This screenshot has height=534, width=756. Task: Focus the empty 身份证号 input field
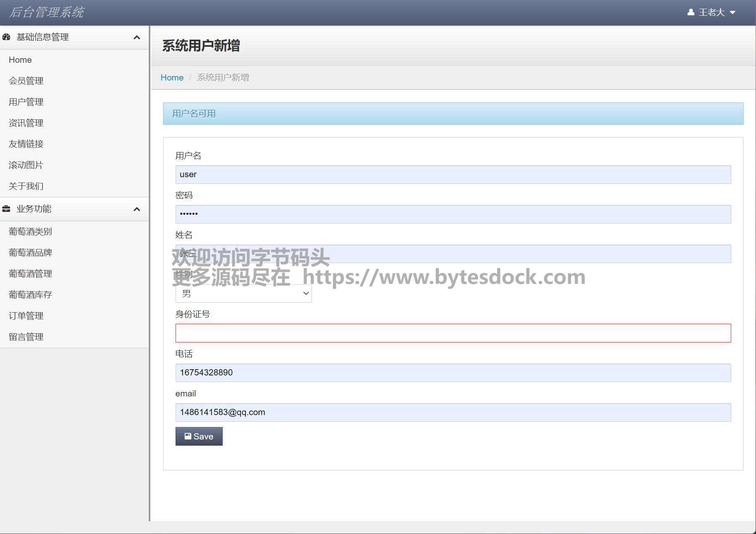(453, 333)
